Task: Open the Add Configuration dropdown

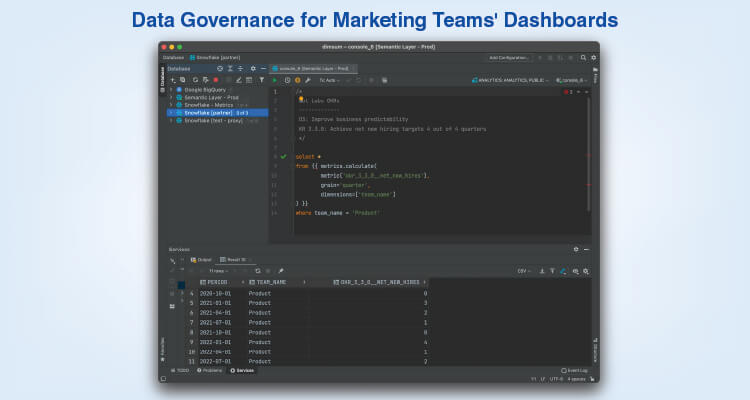Action: (x=509, y=58)
